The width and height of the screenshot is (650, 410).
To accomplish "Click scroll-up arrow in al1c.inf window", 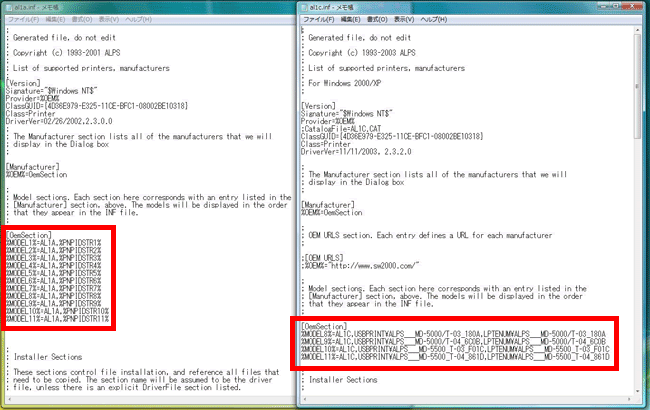I will [637, 30].
